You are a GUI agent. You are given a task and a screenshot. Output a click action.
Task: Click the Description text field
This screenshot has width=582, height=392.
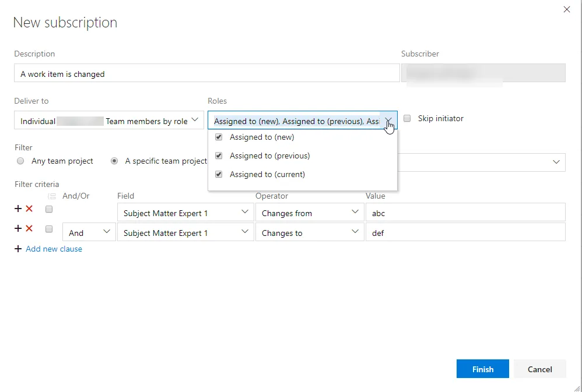click(x=206, y=73)
